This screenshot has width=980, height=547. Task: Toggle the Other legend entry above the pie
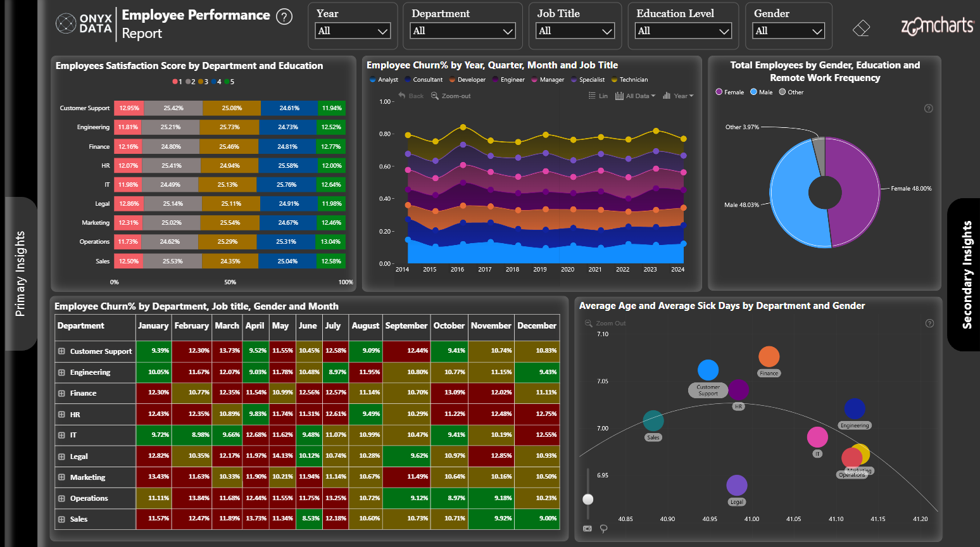coord(791,92)
